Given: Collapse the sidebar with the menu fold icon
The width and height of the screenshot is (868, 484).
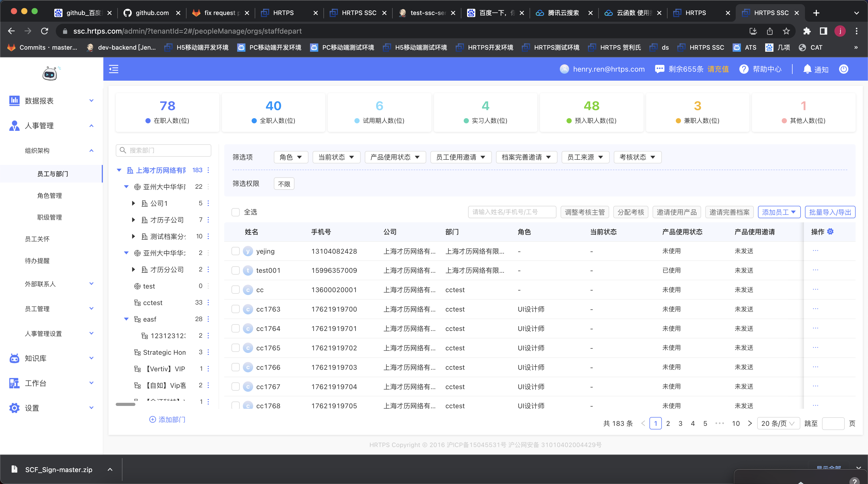Looking at the screenshot, I should click(x=114, y=69).
